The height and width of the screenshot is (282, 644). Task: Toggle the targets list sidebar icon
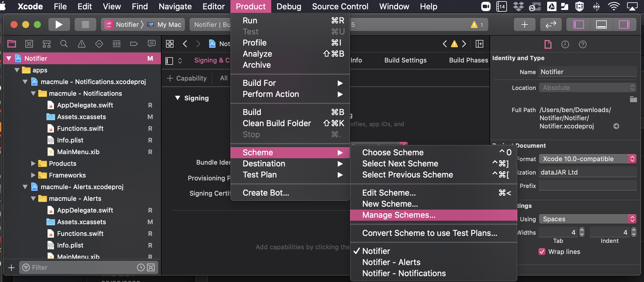[169, 61]
